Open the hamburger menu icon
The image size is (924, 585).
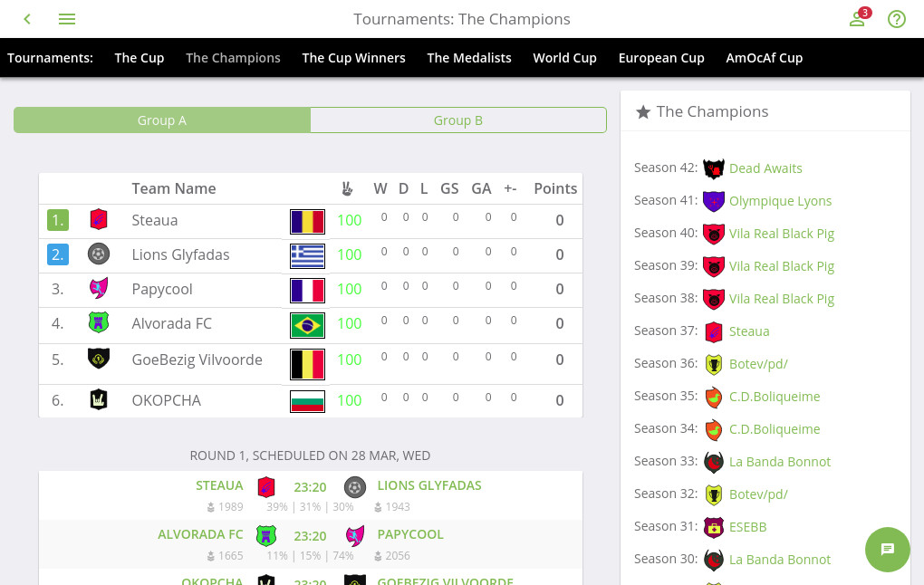pyautogui.click(x=67, y=19)
